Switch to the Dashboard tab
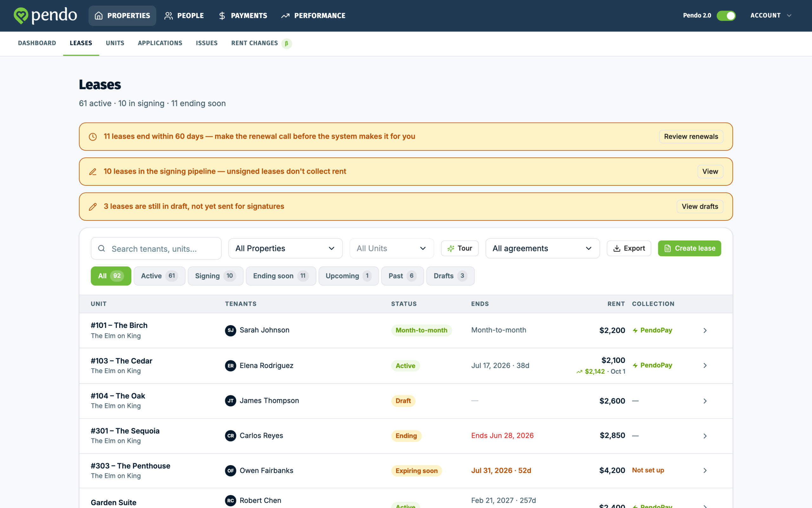812x508 pixels. [x=37, y=43]
